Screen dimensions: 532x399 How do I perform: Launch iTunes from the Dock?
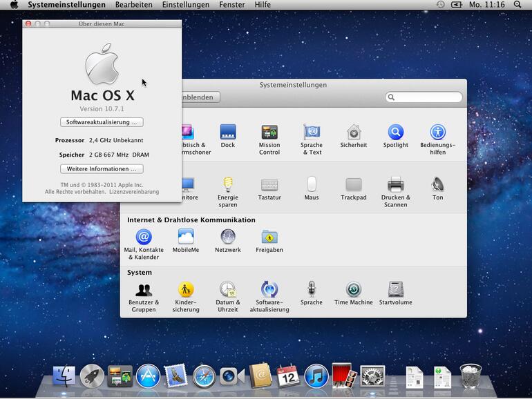(316, 376)
